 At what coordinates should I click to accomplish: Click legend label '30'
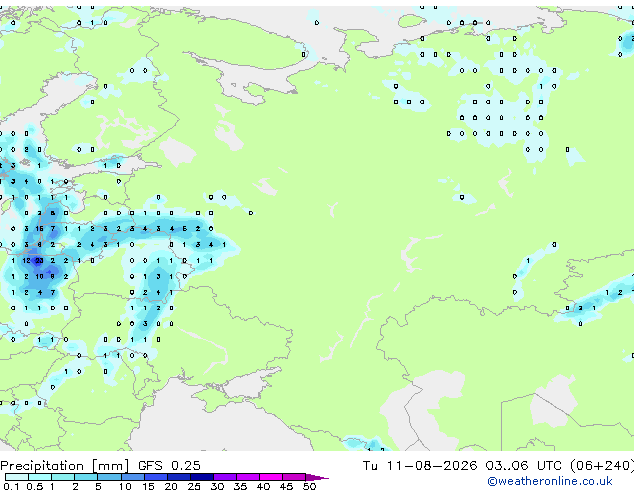pyautogui.click(x=217, y=486)
